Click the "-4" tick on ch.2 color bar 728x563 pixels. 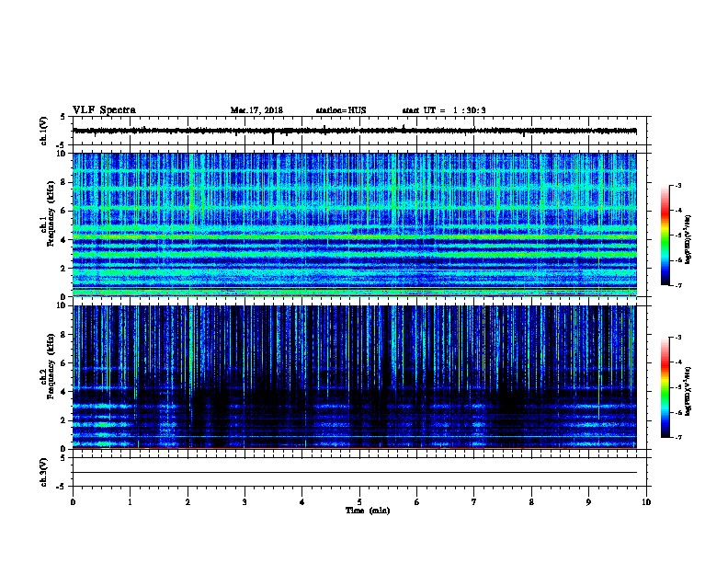tap(678, 362)
